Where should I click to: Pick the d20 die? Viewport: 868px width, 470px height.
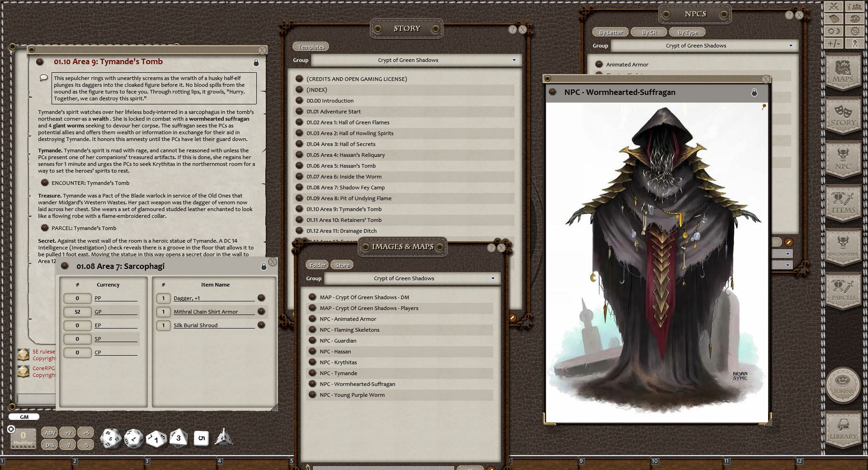click(110, 438)
